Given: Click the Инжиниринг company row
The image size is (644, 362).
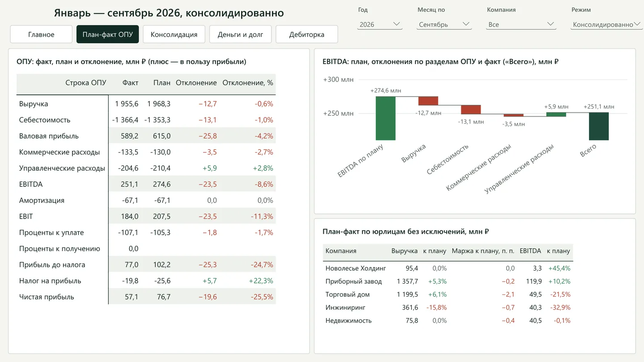Looking at the screenshot, I should pyautogui.click(x=448, y=307).
